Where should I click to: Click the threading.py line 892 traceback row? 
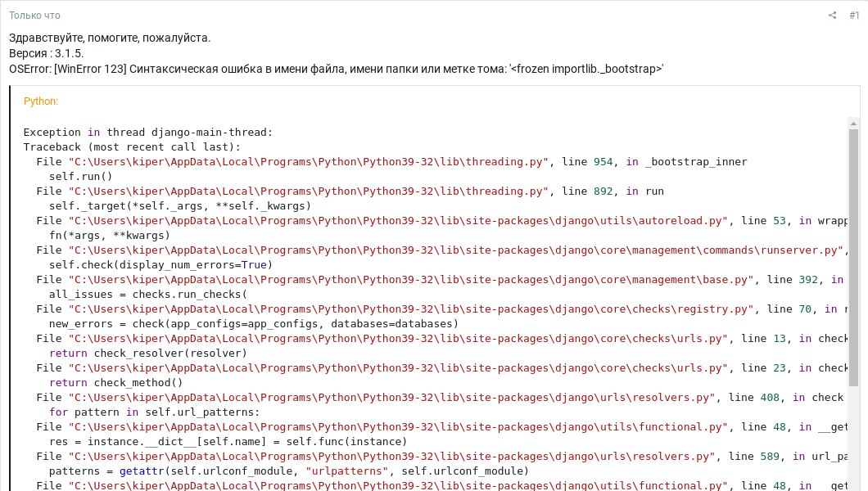350,191
